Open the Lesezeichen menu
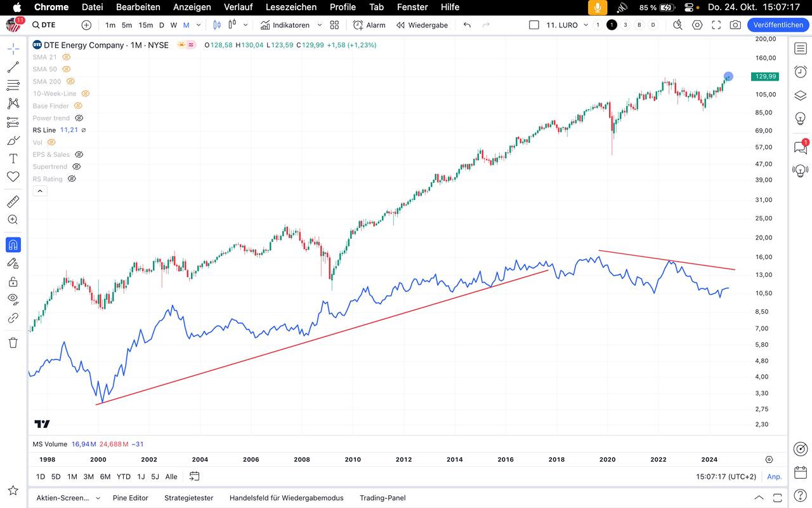The width and height of the screenshot is (812, 508). point(291,7)
